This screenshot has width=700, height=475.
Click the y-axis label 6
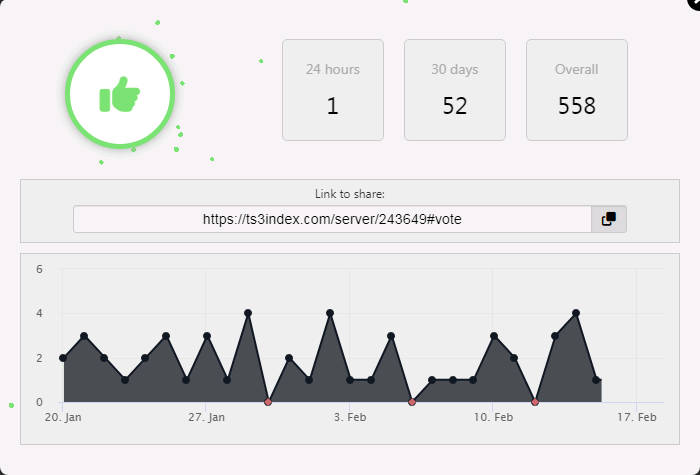click(40, 269)
